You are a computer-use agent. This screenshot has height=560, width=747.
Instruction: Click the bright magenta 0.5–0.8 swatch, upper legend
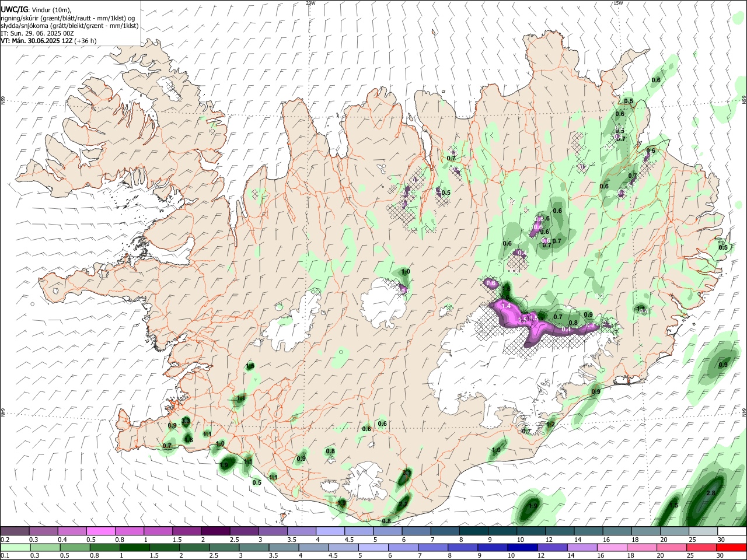point(100,531)
